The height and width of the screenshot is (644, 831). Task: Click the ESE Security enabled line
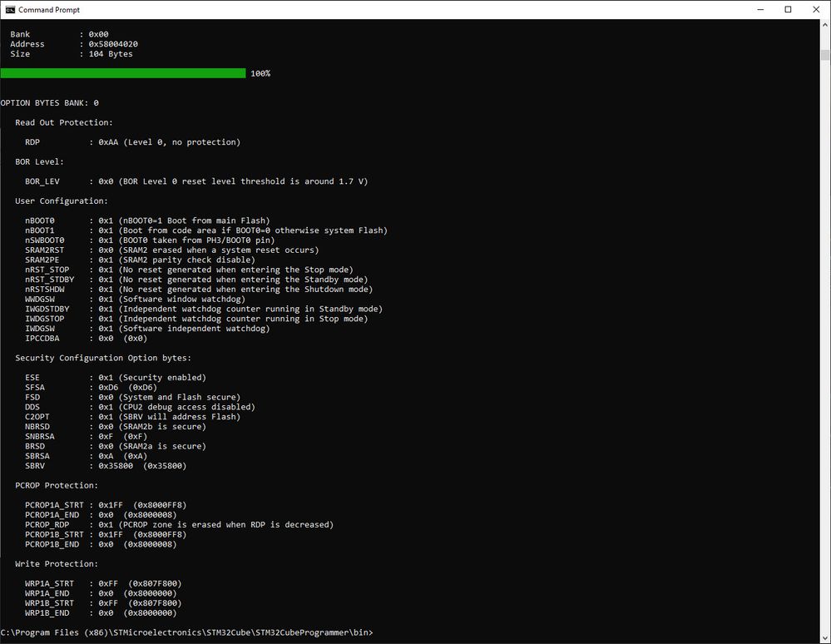116,378
